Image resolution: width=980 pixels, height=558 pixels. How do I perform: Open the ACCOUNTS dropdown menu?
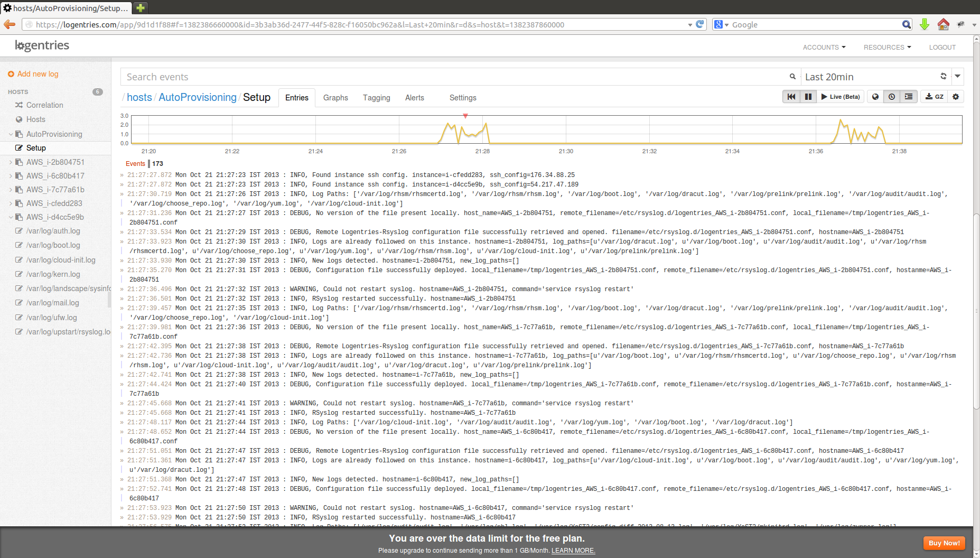pyautogui.click(x=824, y=48)
